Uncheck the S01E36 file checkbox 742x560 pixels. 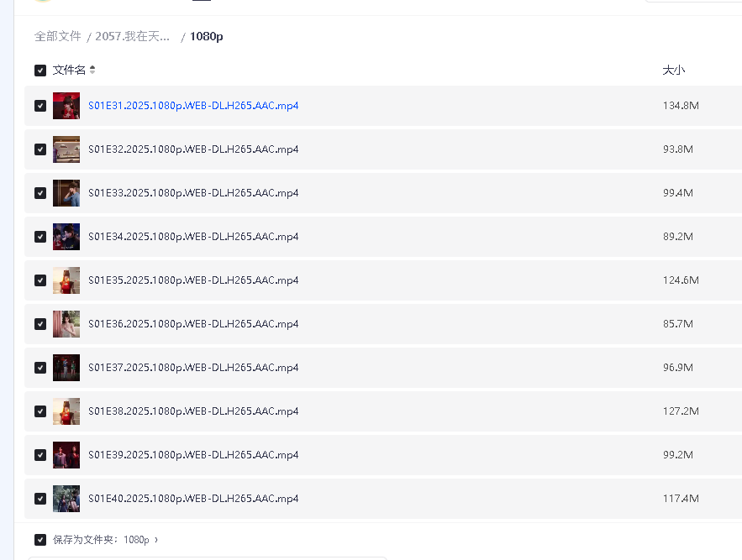coord(40,324)
